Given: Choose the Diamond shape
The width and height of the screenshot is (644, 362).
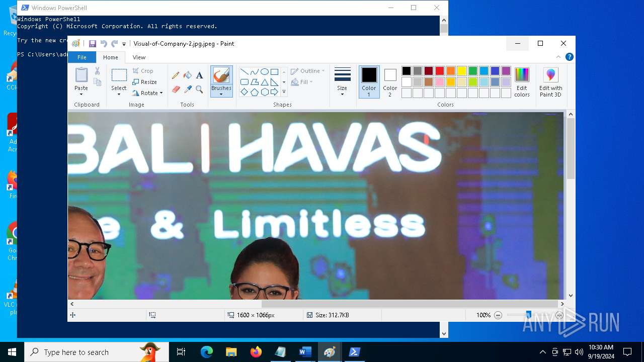Looking at the screenshot, I should tap(244, 92).
